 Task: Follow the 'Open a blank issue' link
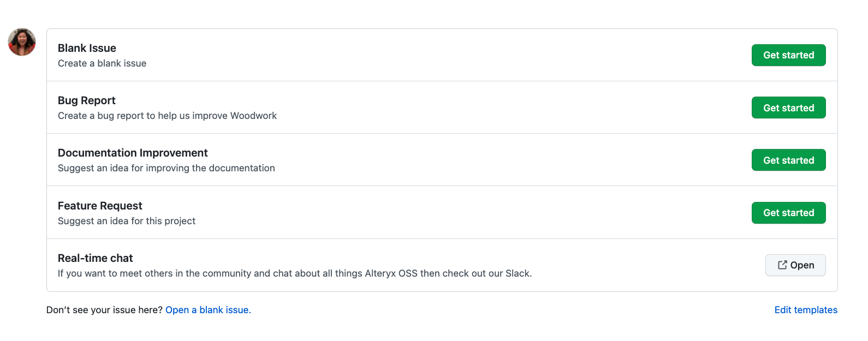click(208, 310)
